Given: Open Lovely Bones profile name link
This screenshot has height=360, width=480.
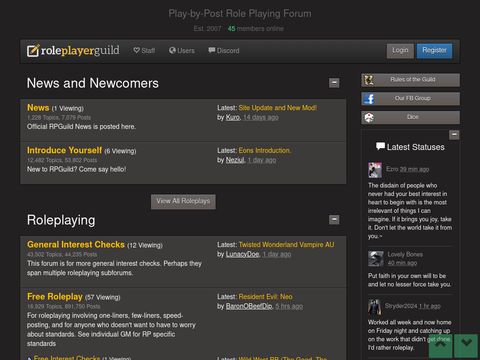Looking at the screenshot, I should pyautogui.click(x=405, y=254).
